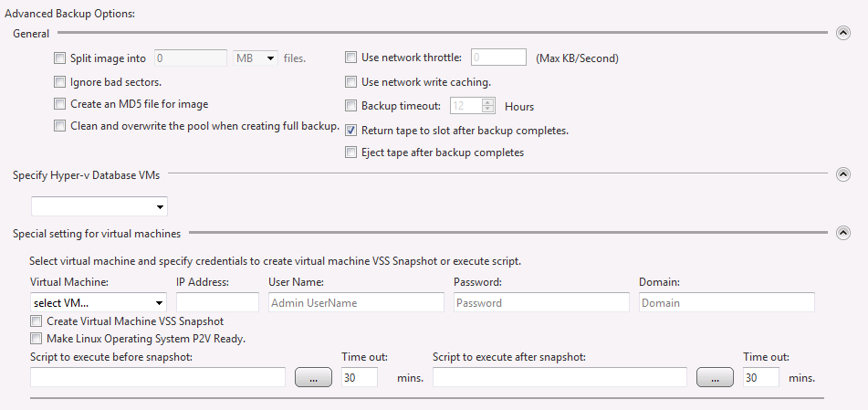The height and width of the screenshot is (410, 868).
Task: Browse for script to execute before snapshot
Action: [x=313, y=377]
